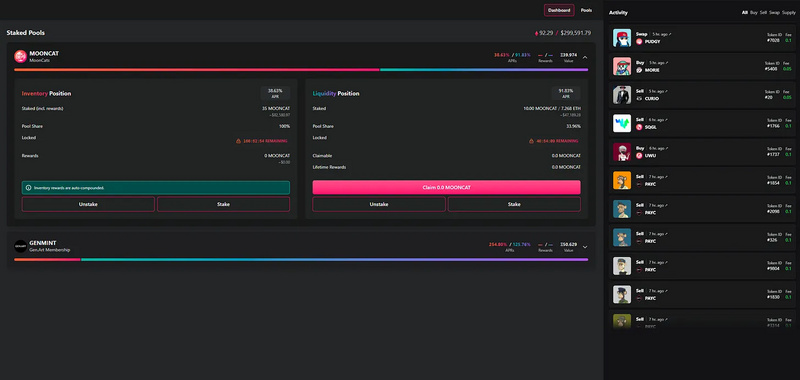Click the MOONCAT pool logo icon

(x=20, y=56)
